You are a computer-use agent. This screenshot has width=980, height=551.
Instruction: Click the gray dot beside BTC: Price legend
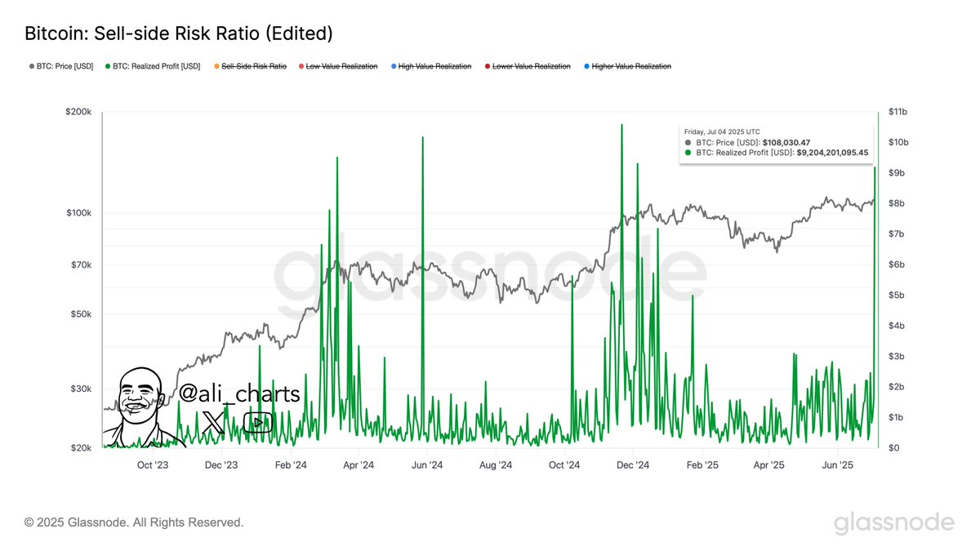(x=31, y=66)
